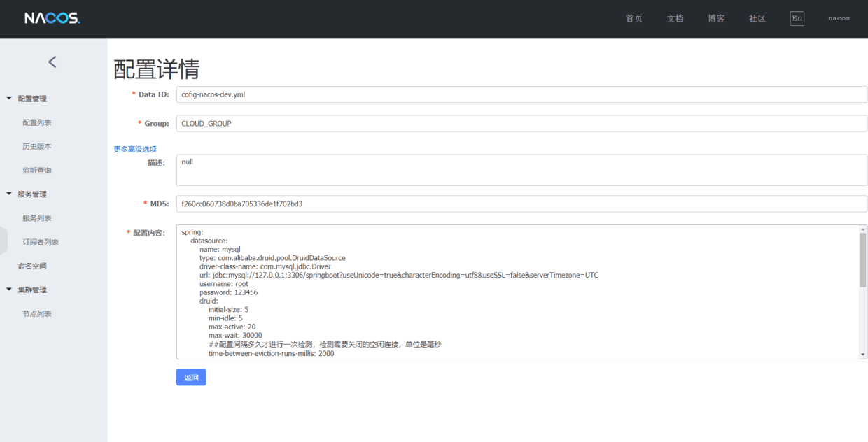The width and height of the screenshot is (868, 442).
Task: Open 历史版本 in sidebar
Action: 37,147
